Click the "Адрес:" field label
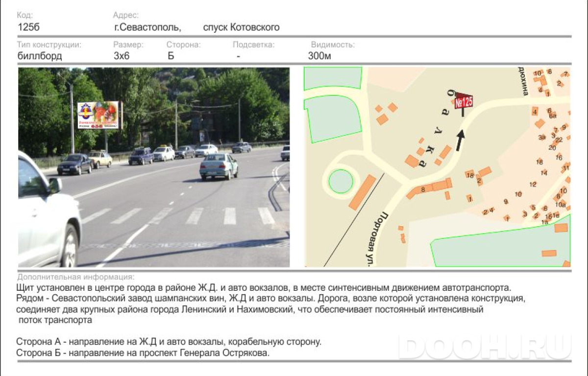Viewport: 588px width, 376px height. point(125,16)
